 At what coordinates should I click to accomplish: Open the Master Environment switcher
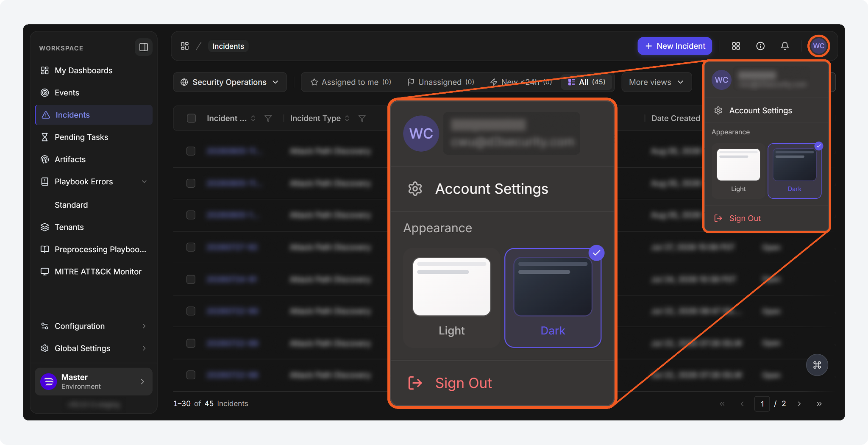click(94, 381)
